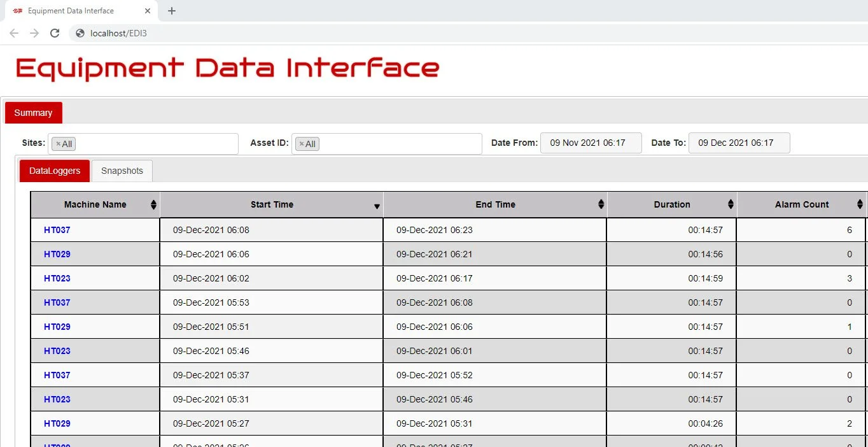The width and height of the screenshot is (868, 447).
Task: Open HT023 link with start time 05:31
Action: [x=57, y=399]
